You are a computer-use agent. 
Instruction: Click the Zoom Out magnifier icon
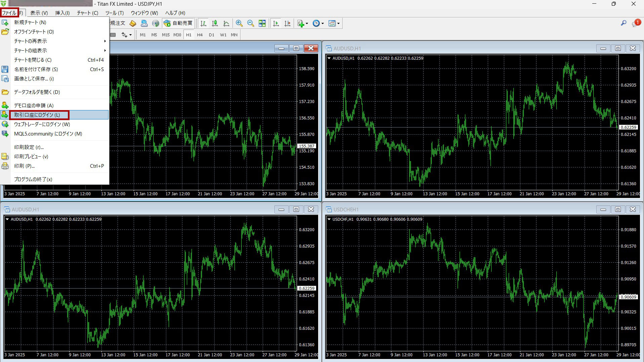coord(250,23)
